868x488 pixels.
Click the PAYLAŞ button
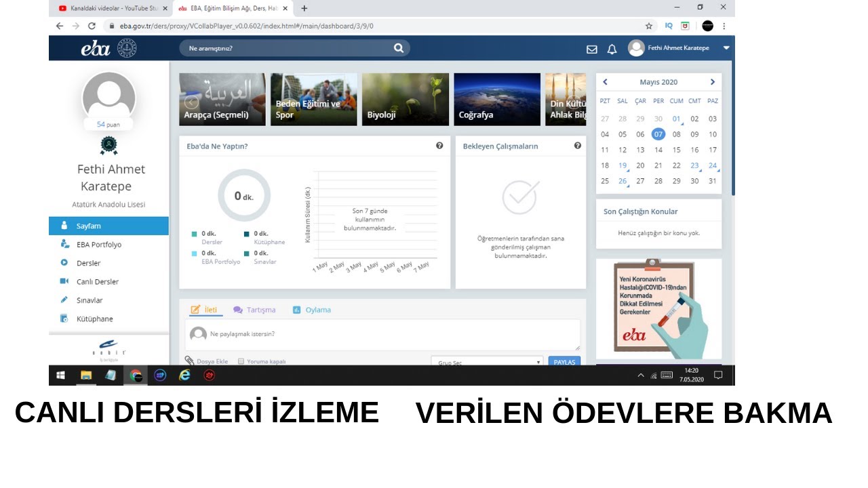[x=564, y=362]
